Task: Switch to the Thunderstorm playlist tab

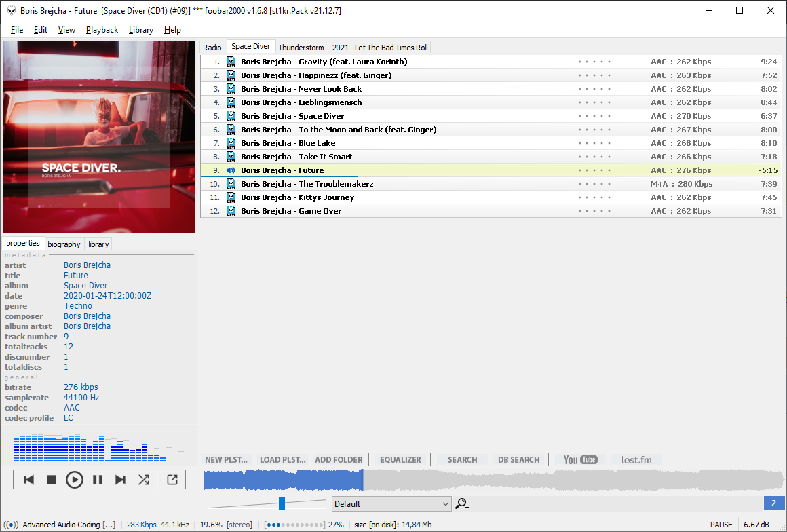Action: (301, 47)
